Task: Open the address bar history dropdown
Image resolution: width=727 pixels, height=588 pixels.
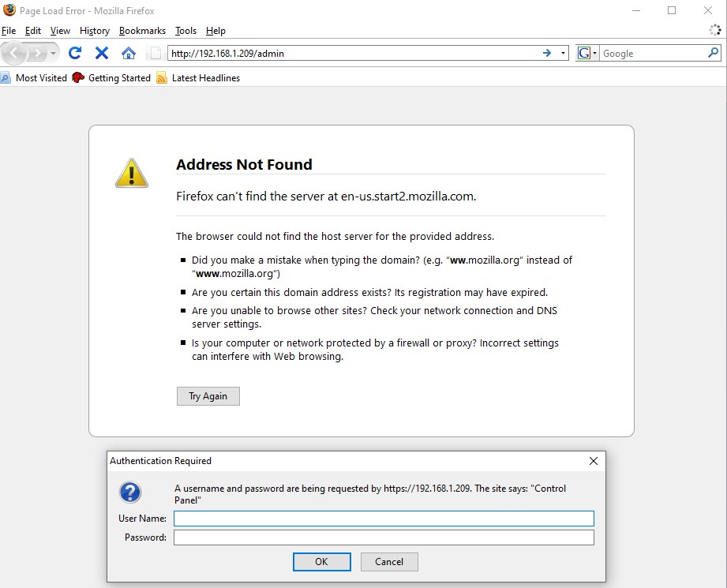Action: point(563,54)
